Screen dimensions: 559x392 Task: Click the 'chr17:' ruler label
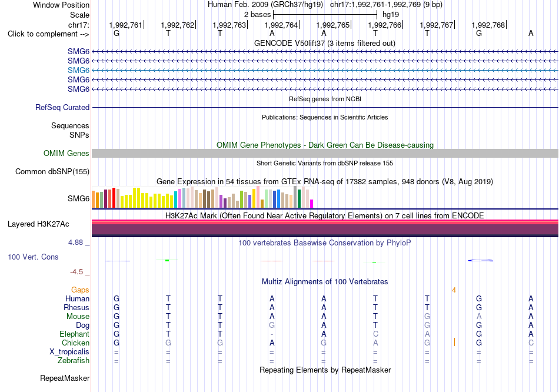pos(79,25)
